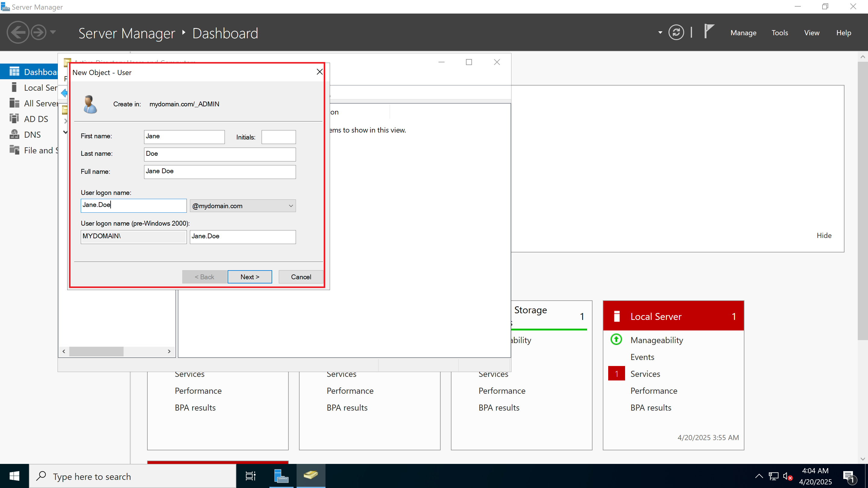Select All Servers in the sidebar
This screenshot has height=488, width=868.
[30, 103]
